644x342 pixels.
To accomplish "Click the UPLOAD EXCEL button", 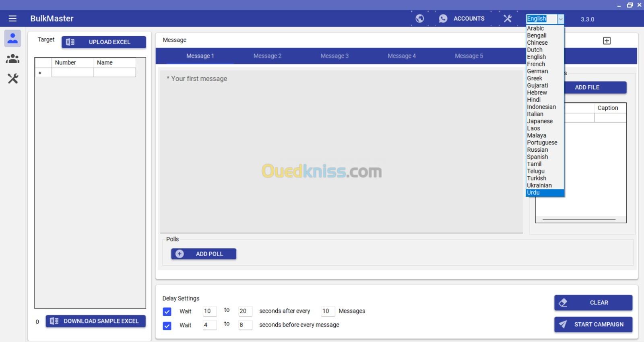I will click(104, 42).
